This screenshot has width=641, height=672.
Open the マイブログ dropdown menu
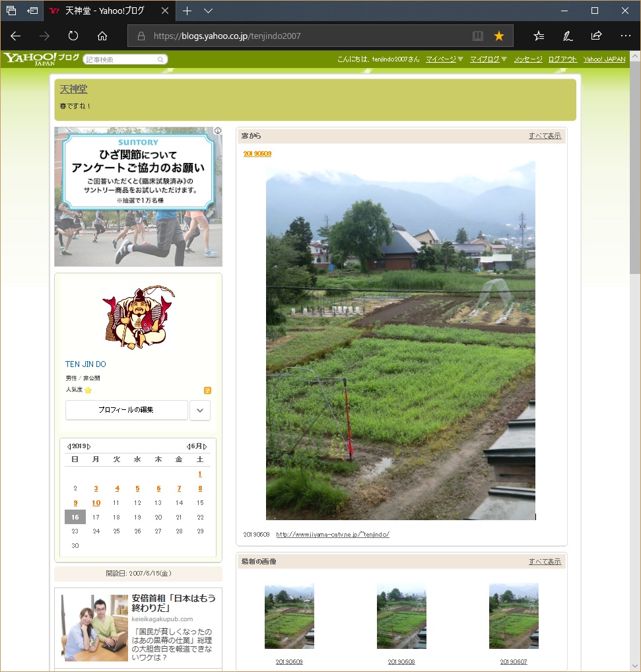pos(489,59)
